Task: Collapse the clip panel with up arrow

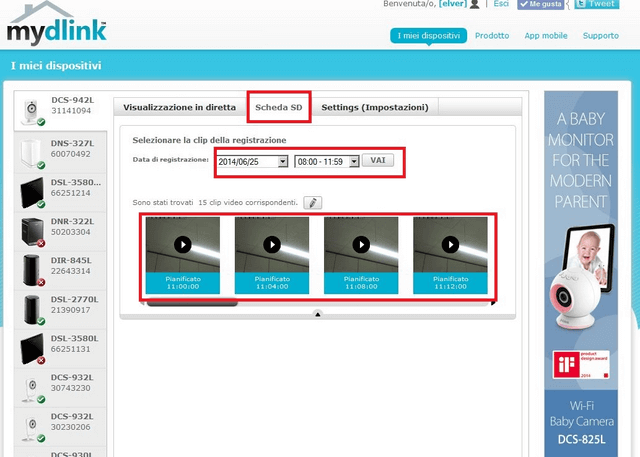Action: click(x=318, y=314)
